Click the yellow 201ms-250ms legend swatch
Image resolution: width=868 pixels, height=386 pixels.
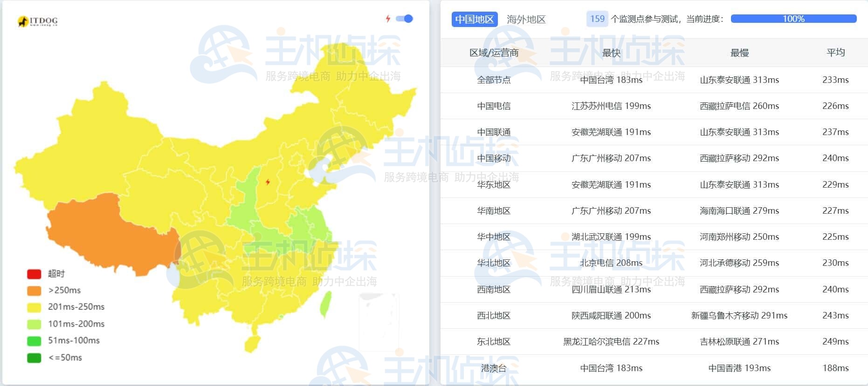pyautogui.click(x=34, y=307)
